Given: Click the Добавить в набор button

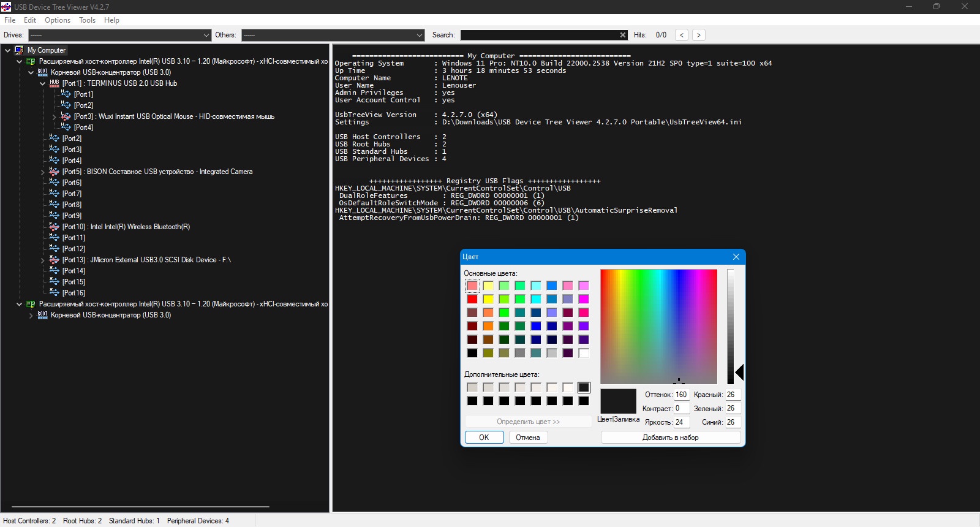Looking at the screenshot, I should coord(671,438).
